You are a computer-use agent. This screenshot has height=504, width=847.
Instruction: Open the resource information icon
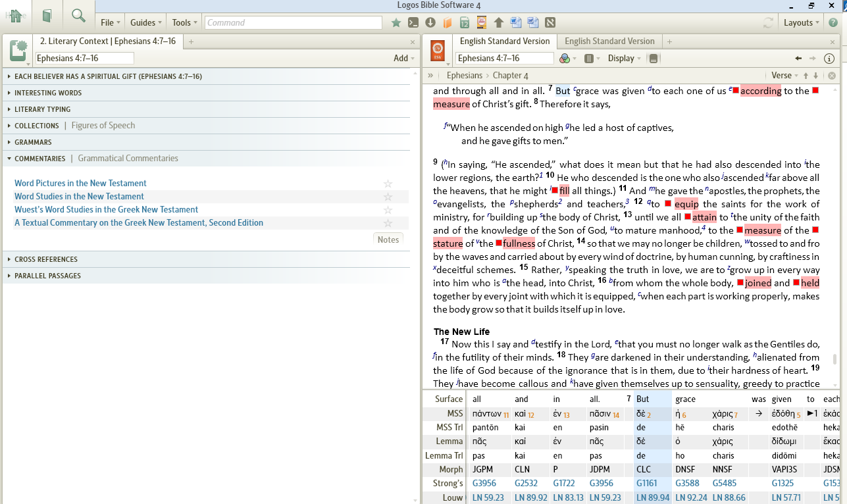829,59
